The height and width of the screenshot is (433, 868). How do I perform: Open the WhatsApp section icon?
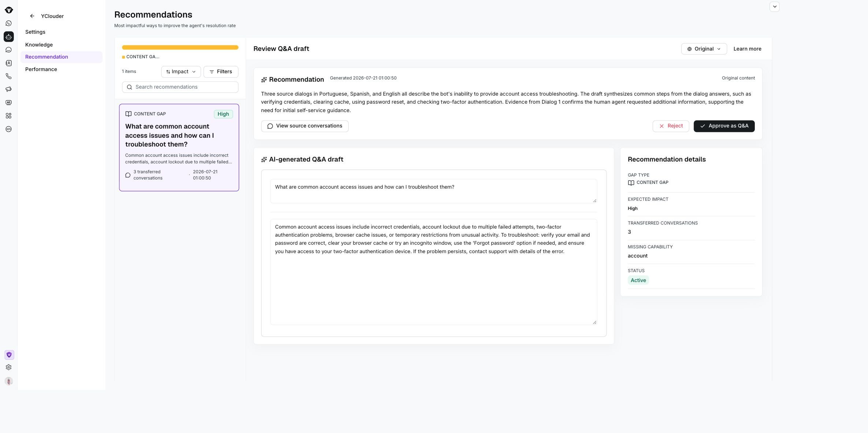[x=8, y=23]
